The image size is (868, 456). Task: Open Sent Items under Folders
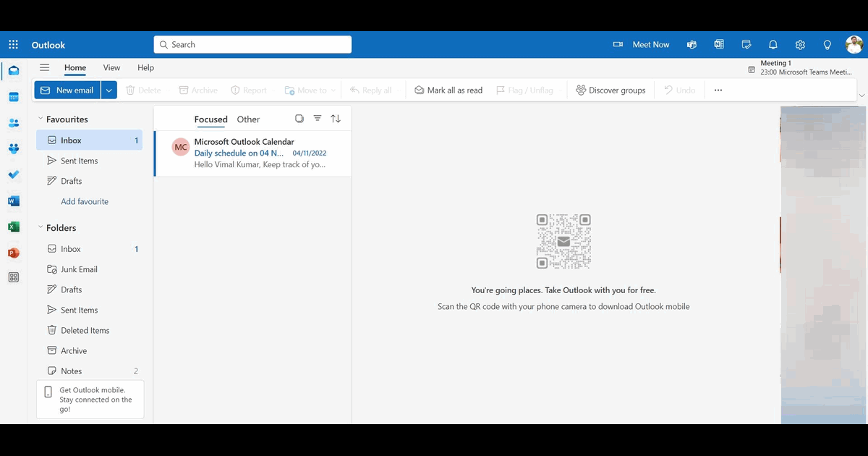coord(89,310)
